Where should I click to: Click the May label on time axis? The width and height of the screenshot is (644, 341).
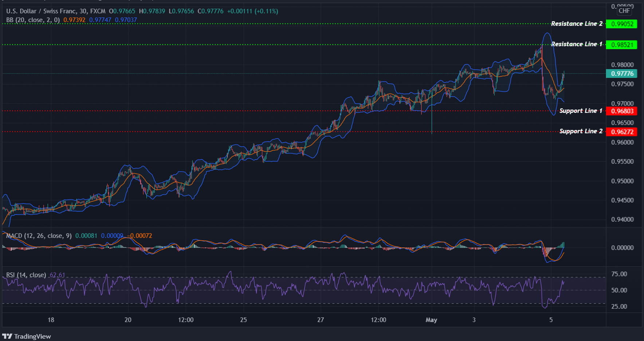(432, 320)
